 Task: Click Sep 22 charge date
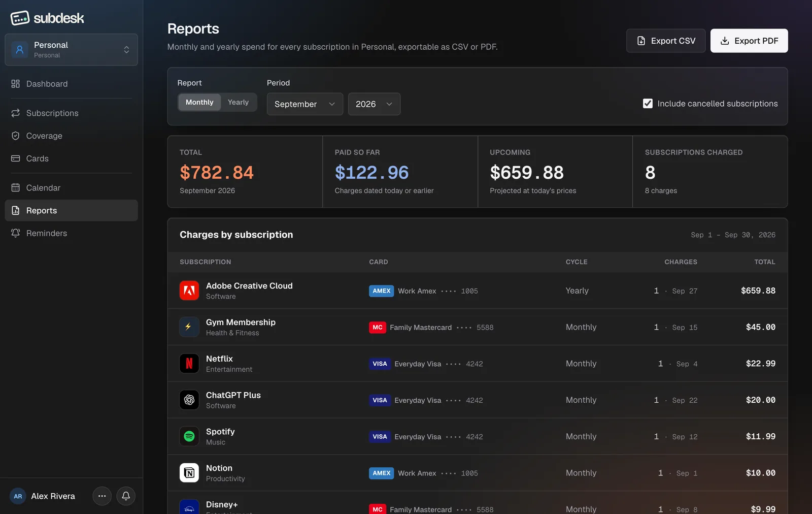(685, 400)
